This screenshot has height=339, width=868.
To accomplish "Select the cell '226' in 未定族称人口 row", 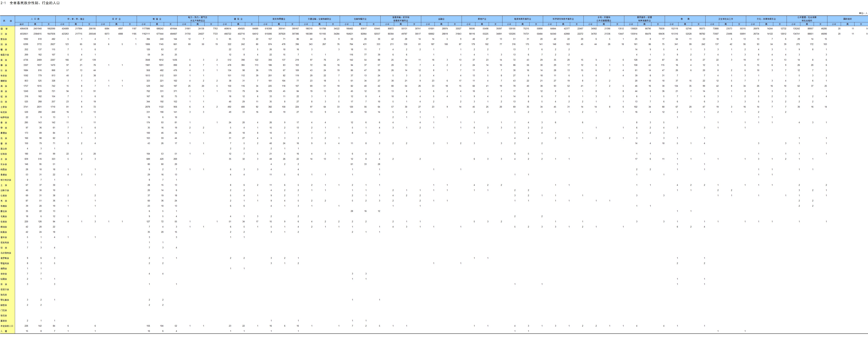I will coord(27,326).
